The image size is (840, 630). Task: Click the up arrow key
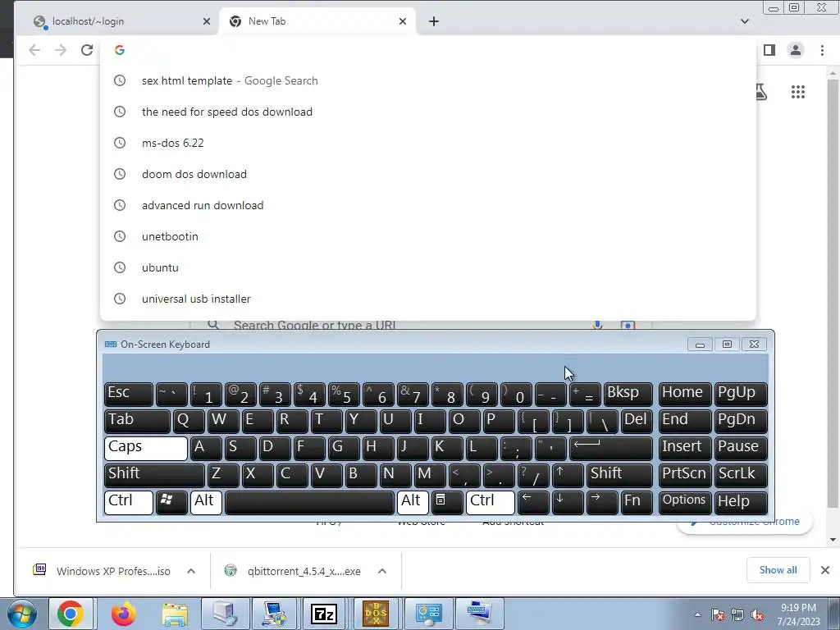point(568,475)
